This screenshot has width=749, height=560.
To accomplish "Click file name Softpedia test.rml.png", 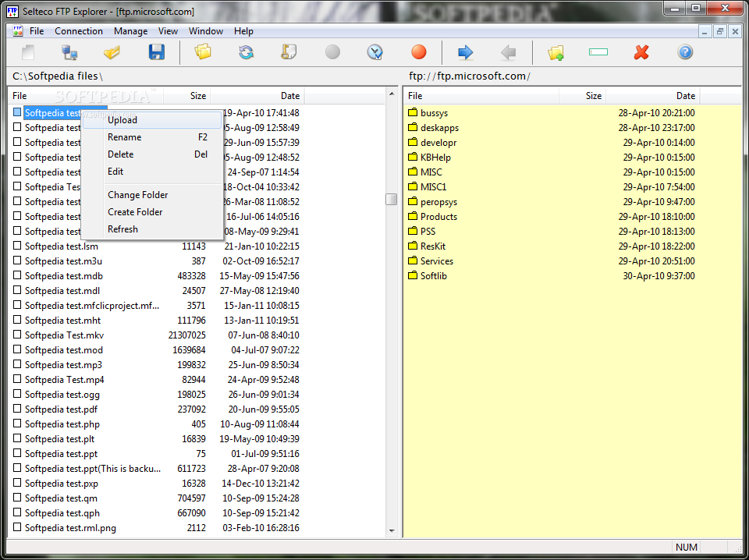I will (x=70, y=527).
